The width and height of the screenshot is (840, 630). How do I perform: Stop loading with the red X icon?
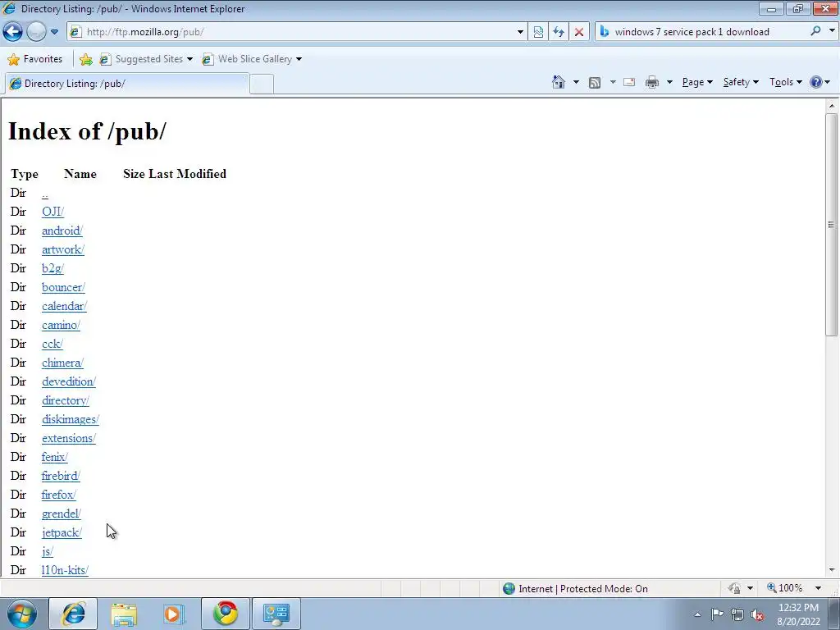(x=578, y=32)
